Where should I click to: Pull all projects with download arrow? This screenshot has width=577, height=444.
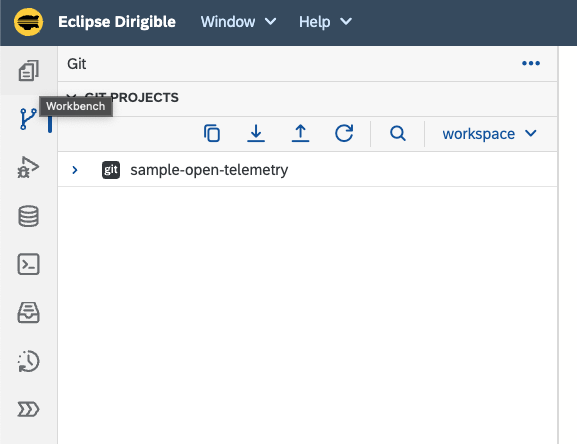(256, 134)
